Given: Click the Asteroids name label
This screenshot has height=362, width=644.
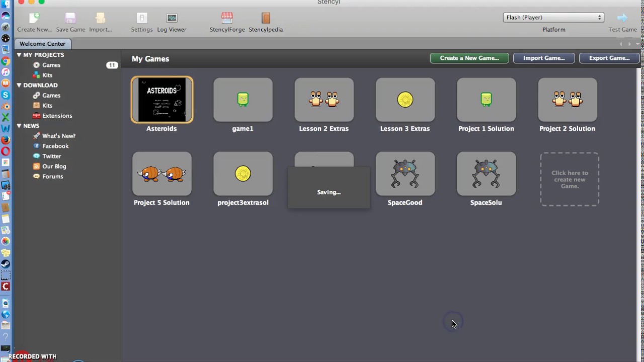Looking at the screenshot, I should point(162,129).
